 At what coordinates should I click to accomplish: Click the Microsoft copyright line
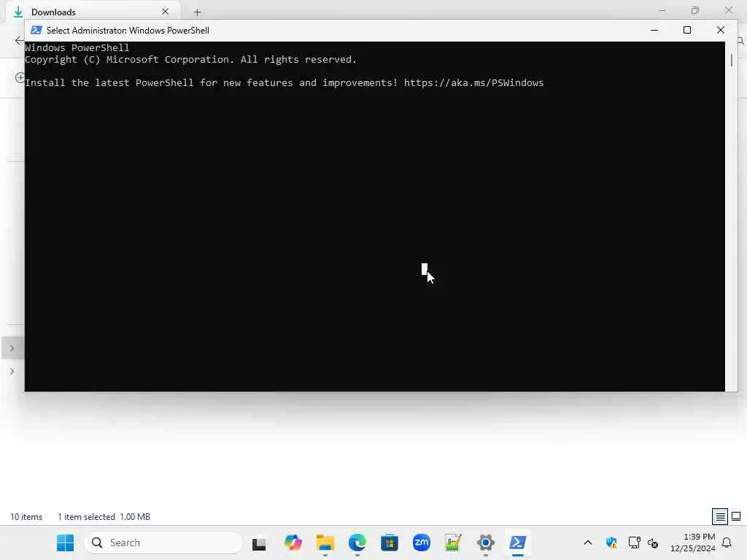(190, 60)
